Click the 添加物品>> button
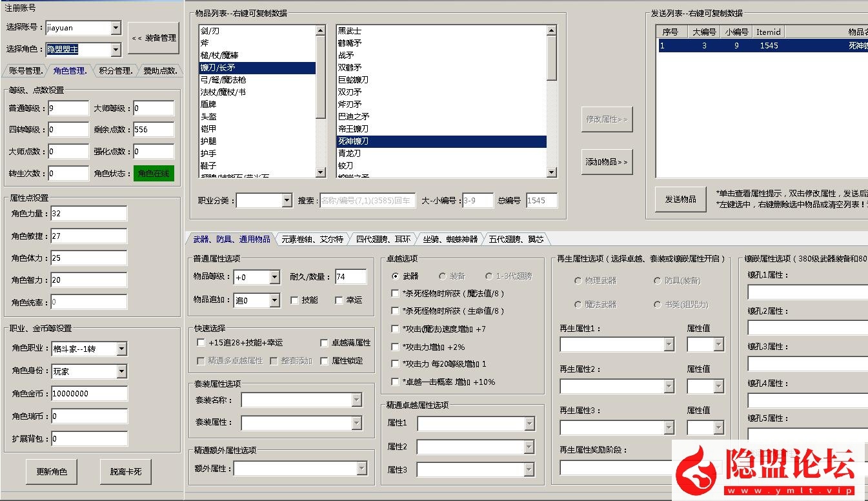Screen dimensions: 868x501 (607, 161)
